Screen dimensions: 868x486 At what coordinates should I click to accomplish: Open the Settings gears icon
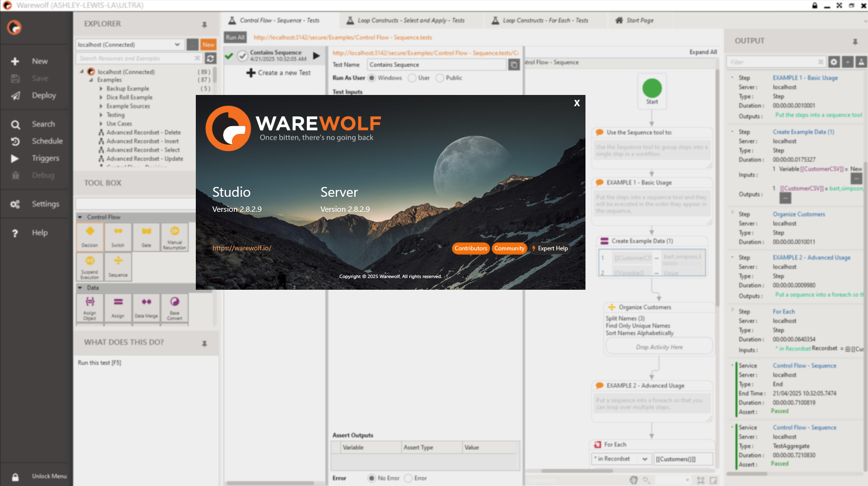[15, 204]
